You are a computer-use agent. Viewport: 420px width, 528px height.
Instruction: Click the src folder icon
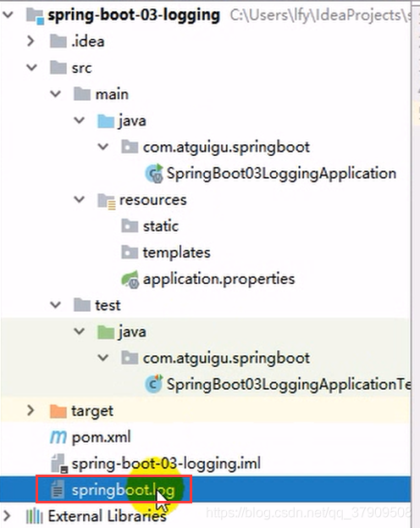click(58, 68)
